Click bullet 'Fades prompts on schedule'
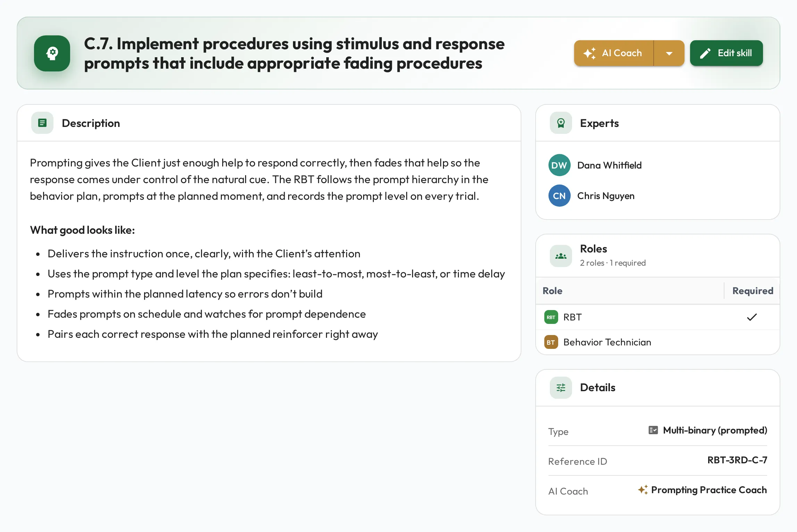The width and height of the screenshot is (797, 532). coord(207,314)
